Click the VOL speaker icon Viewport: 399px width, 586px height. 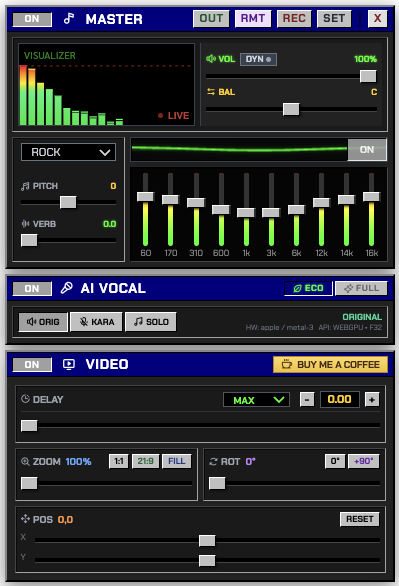211,59
